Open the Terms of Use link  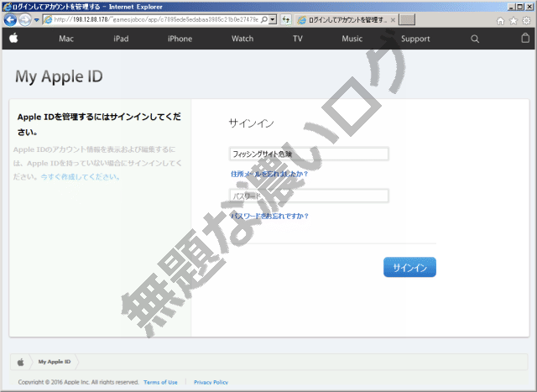click(160, 382)
